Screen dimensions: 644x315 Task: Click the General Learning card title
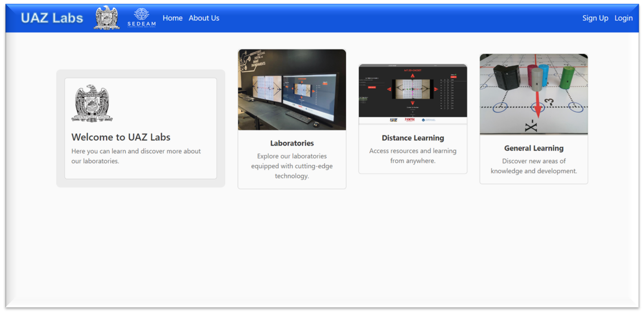[534, 148]
